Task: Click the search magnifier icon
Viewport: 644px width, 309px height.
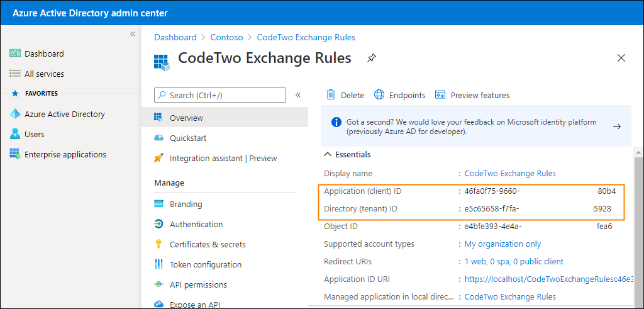Action: tap(162, 95)
